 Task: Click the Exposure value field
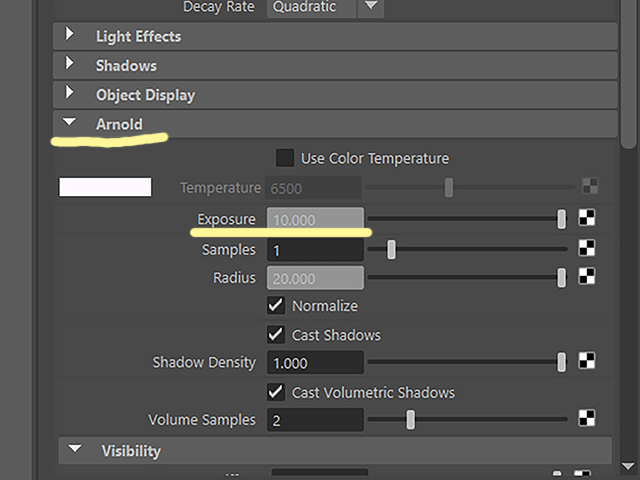(315, 219)
